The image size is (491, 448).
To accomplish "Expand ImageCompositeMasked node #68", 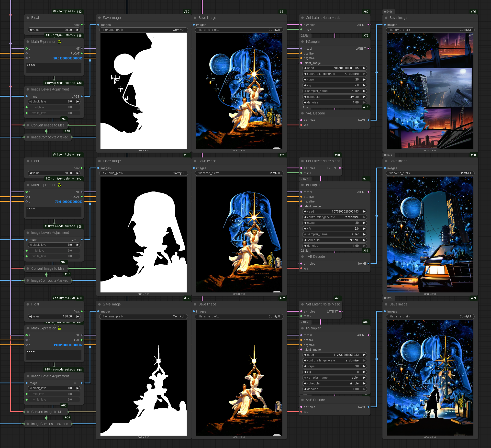I will pyautogui.click(x=28, y=137).
